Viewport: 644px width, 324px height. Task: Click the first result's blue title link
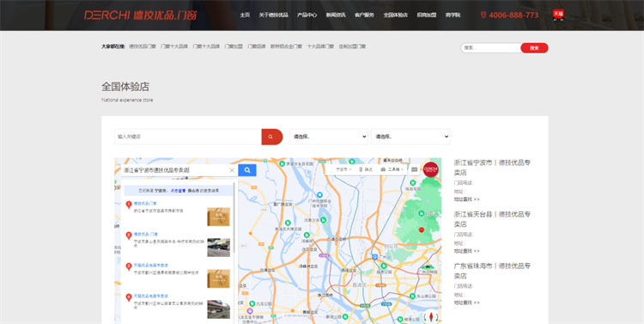point(145,204)
